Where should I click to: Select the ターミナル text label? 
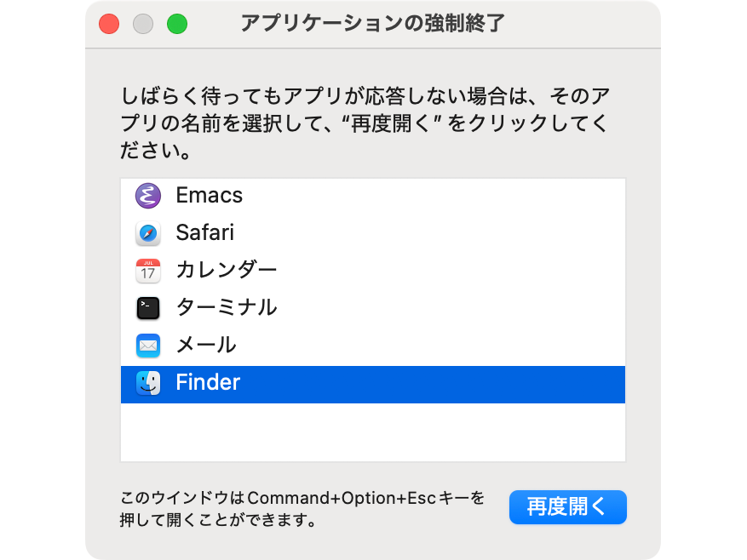[227, 307]
